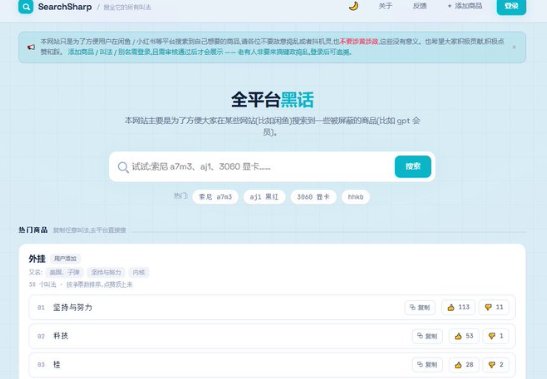
Task: Open the 反馈 menu item
Action: [x=420, y=6]
